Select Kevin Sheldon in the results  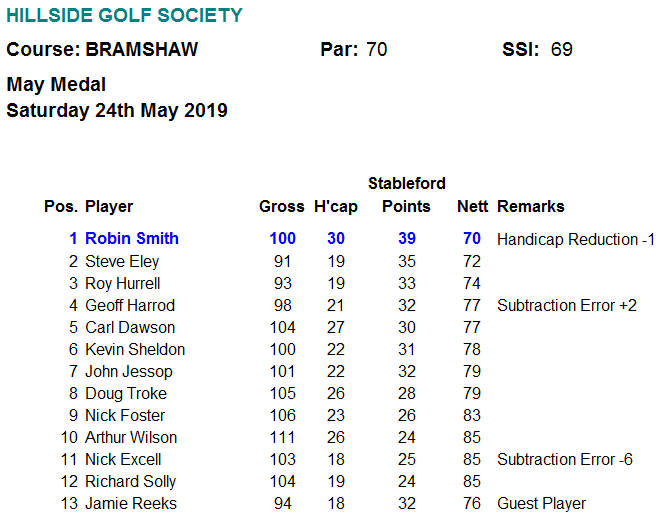coord(135,349)
